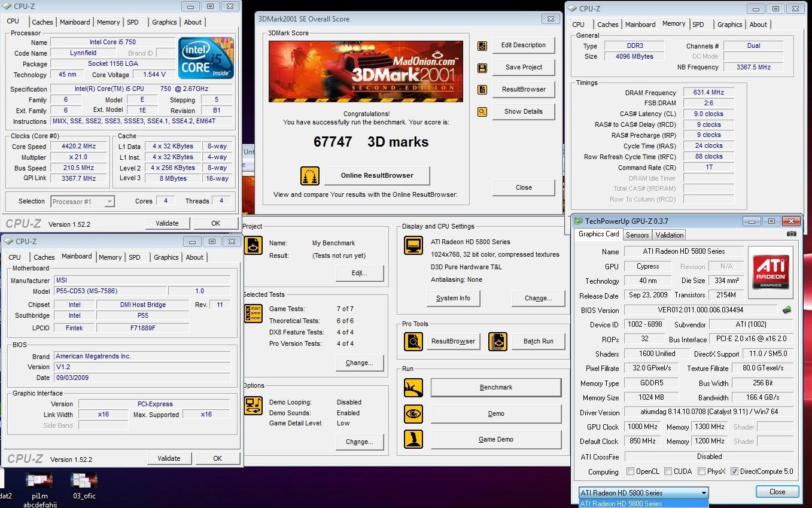
Task: Click the Save Project floppy disk icon
Action: (482, 68)
